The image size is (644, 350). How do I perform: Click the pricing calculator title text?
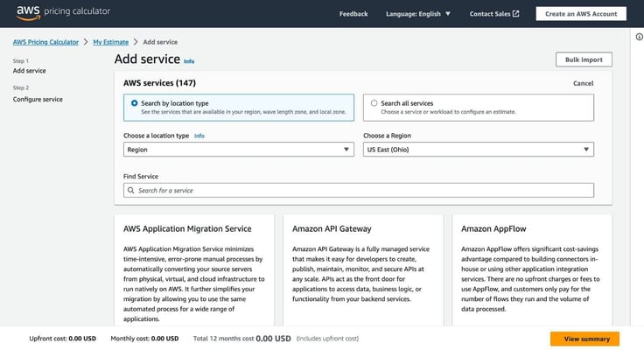point(77,11)
